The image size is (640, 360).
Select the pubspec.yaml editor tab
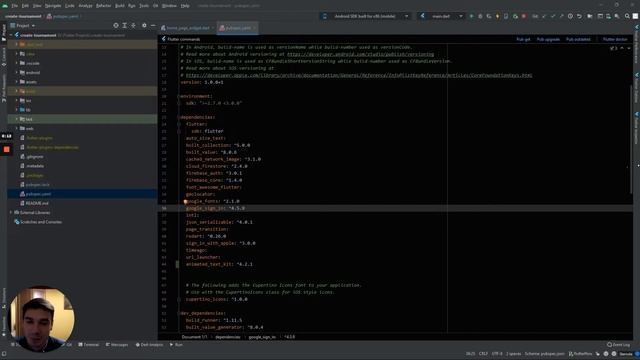click(238, 28)
